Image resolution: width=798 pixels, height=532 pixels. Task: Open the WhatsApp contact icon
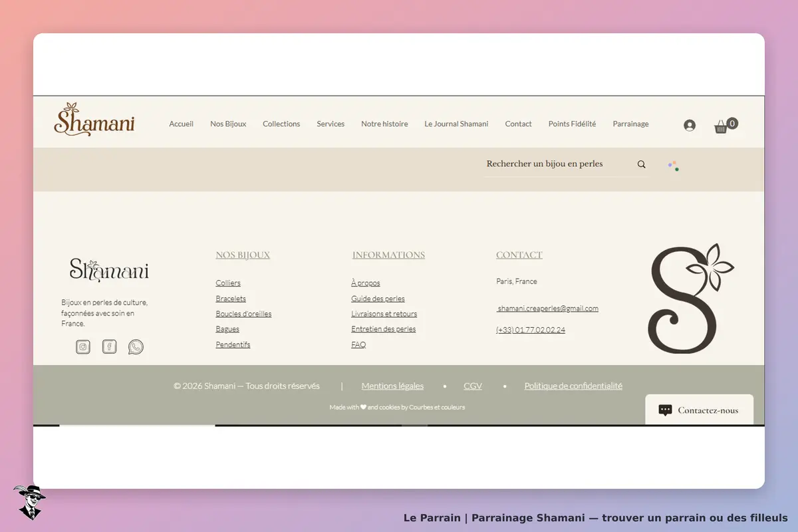(x=136, y=346)
